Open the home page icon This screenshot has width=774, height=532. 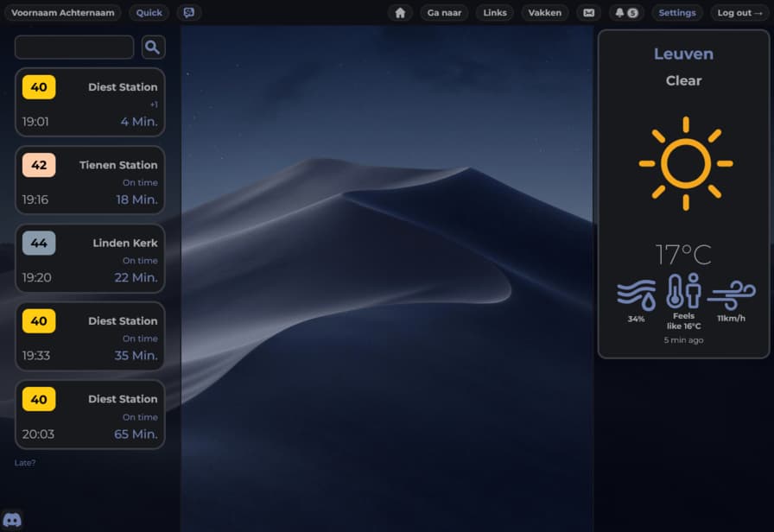click(400, 13)
